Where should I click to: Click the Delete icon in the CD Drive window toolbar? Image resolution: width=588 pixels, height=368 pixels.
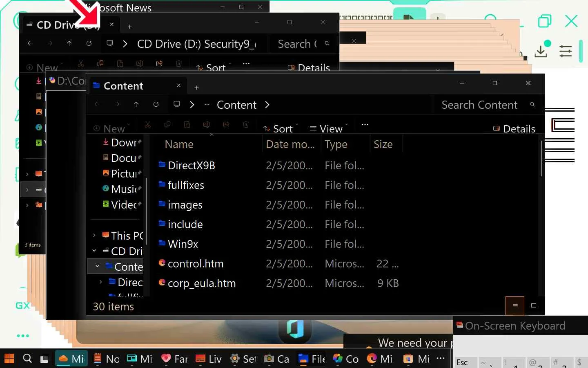point(179,63)
